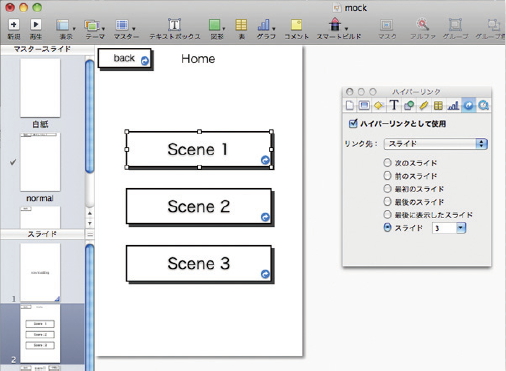
Task: Select 最後に表示したスライド radio button
Action: pos(387,215)
